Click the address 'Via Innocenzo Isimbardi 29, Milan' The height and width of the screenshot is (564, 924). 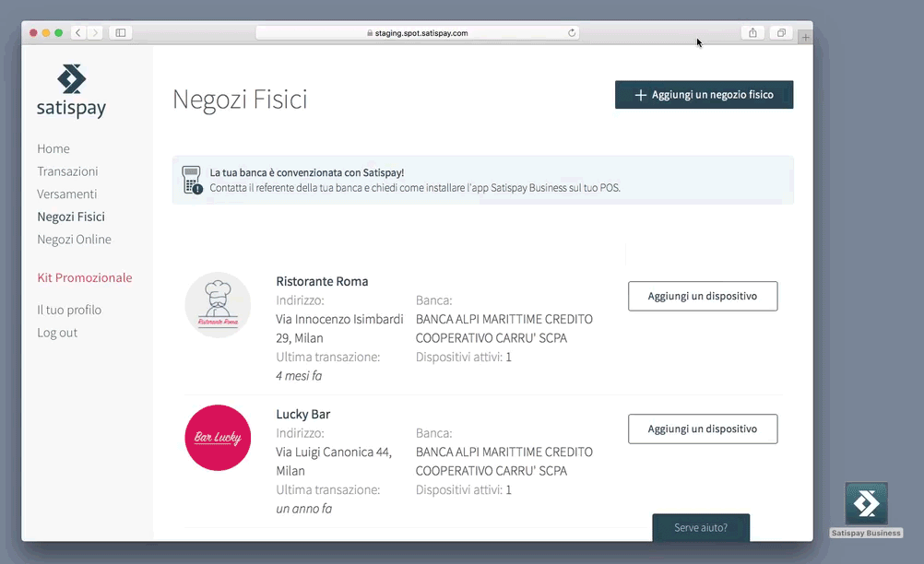pyautogui.click(x=340, y=328)
